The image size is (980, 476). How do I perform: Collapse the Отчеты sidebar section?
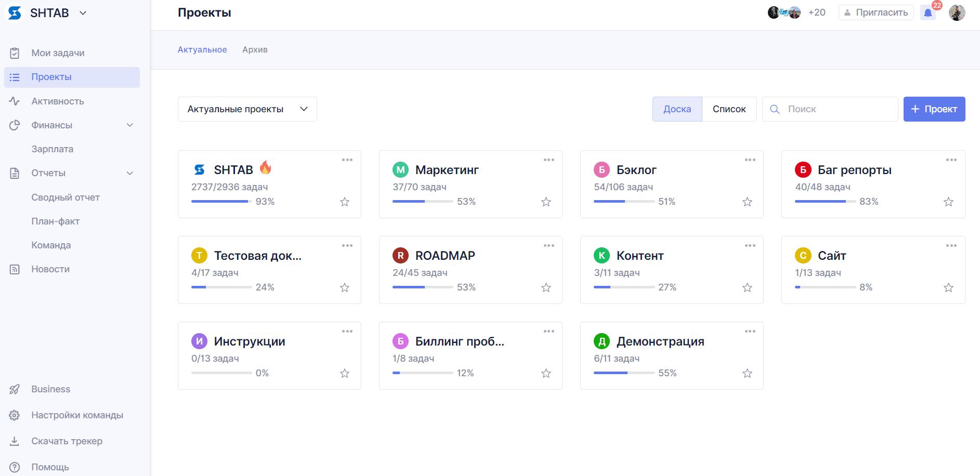point(130,173)
